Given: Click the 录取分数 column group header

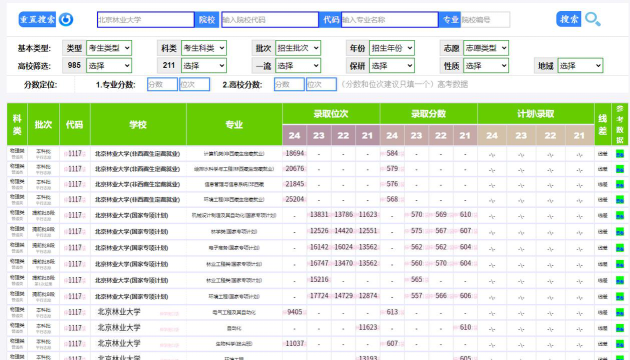Looking at the screenshot, I should 429,114.
